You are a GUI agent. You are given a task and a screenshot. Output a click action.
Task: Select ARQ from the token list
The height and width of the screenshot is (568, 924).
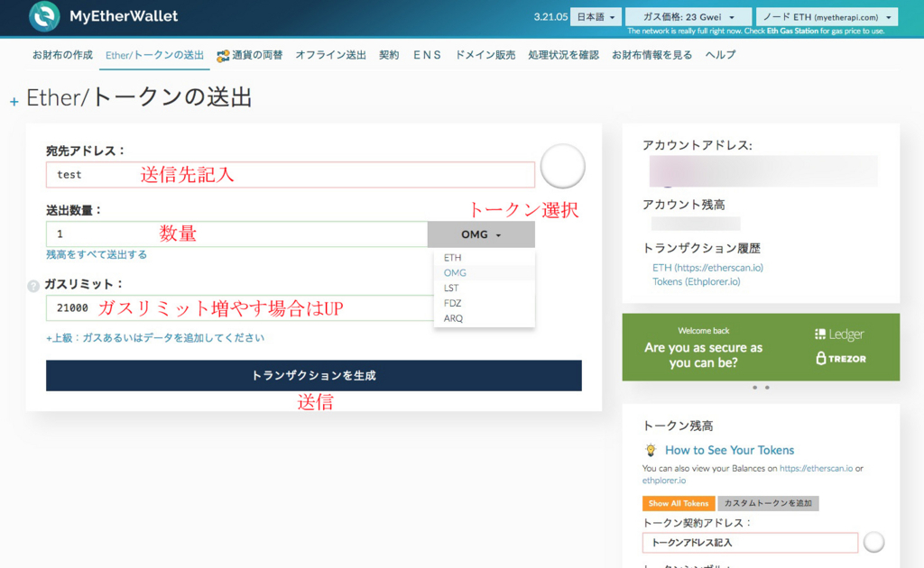(x=485, y=318)
